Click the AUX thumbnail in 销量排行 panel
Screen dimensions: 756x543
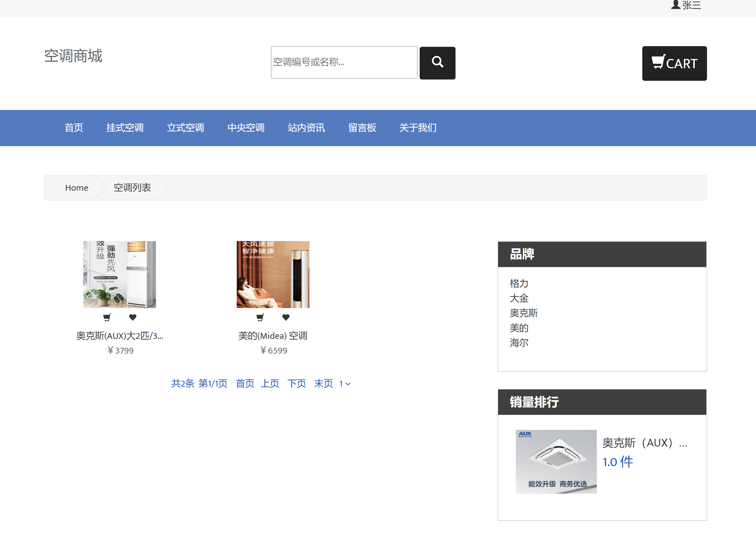[556, 462]
